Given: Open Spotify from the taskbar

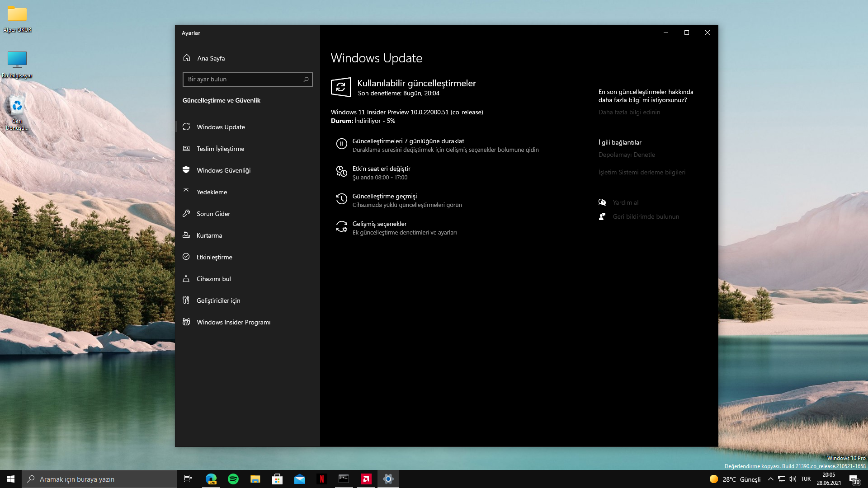Looking at the screenshot, I should pyautogui.click(x=233, y=479).
